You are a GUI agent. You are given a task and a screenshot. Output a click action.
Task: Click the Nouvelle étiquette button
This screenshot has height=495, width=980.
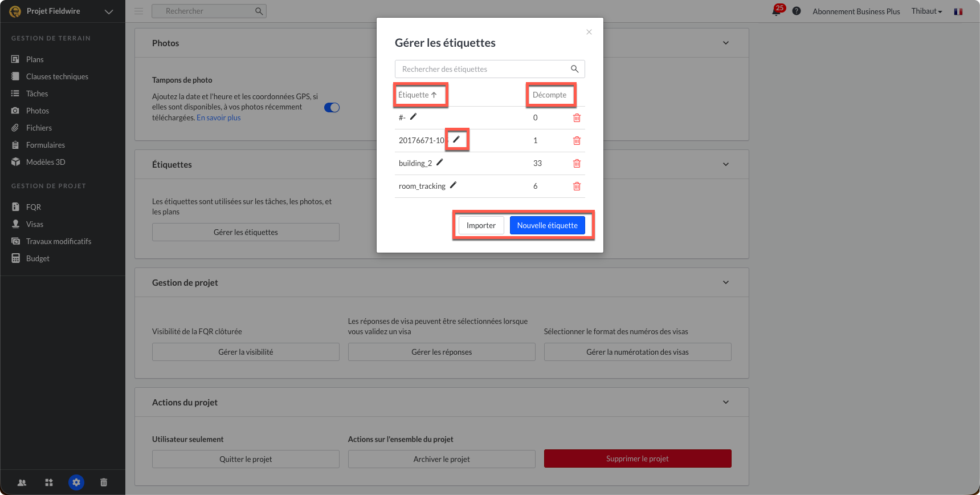pyautogui.click(x=548, y=225)
